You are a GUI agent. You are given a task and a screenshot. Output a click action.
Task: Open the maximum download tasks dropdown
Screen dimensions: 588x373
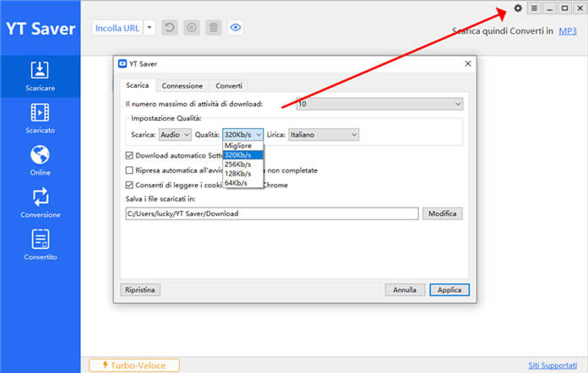(x=379, y=104)
